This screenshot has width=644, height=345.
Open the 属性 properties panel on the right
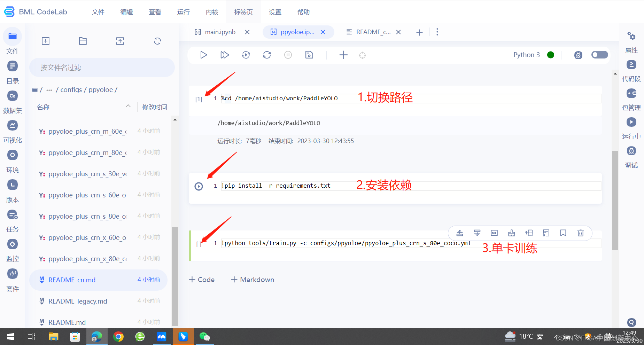pos(631,42)
